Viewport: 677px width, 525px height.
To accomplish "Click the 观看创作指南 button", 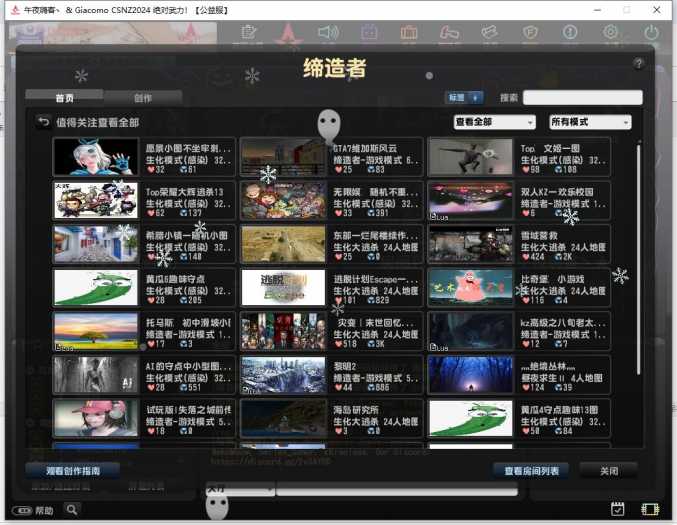I will click(x=73, y=469).
